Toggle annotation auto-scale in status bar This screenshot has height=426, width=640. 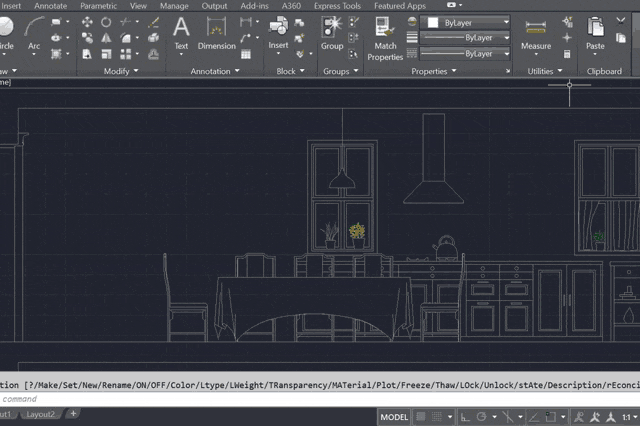(595, 417)
